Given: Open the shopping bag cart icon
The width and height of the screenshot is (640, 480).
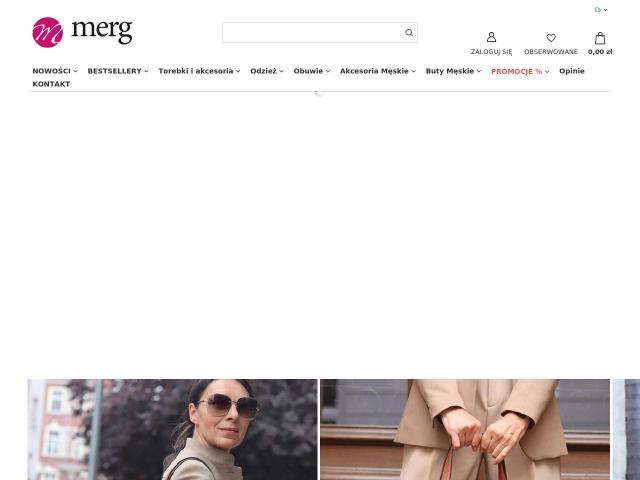Looking at the screenshot, I should click(600, 38).
